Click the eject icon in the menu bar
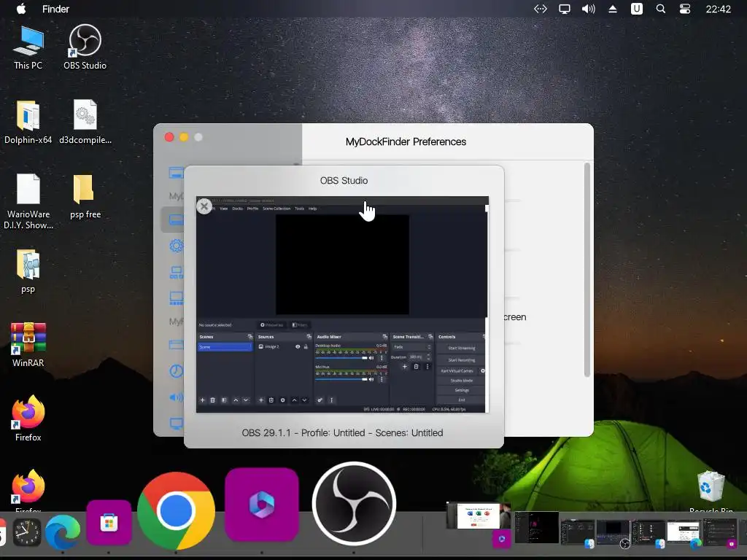 (x=613, y=9)
